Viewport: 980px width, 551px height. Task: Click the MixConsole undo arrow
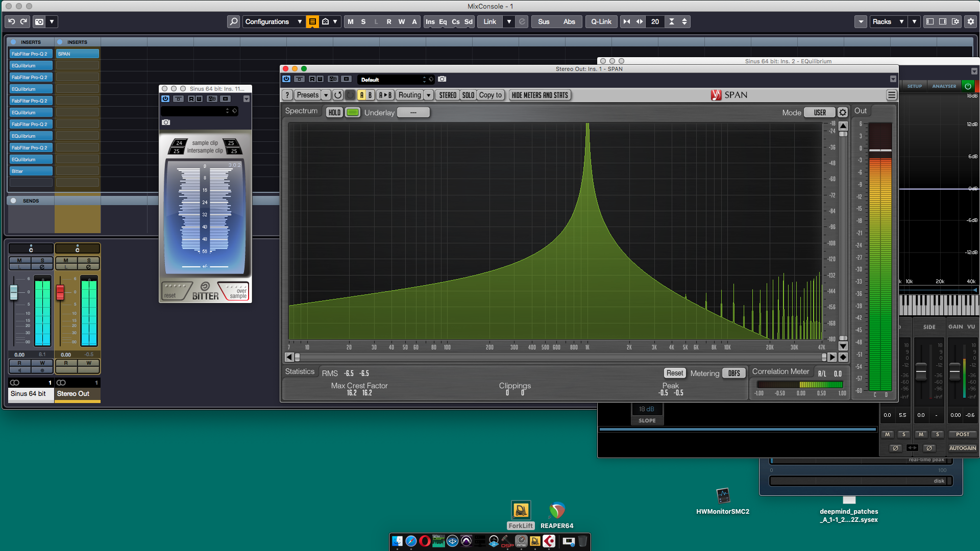11,21
